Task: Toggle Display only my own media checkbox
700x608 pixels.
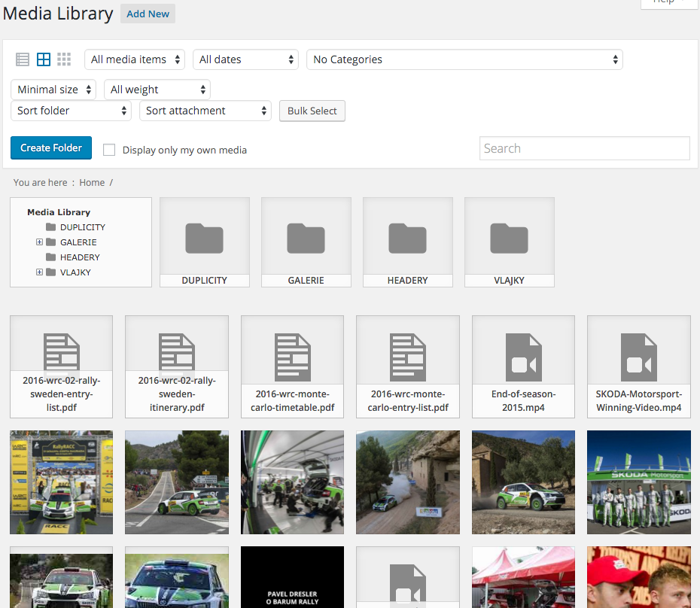Action: click(109, 150)
